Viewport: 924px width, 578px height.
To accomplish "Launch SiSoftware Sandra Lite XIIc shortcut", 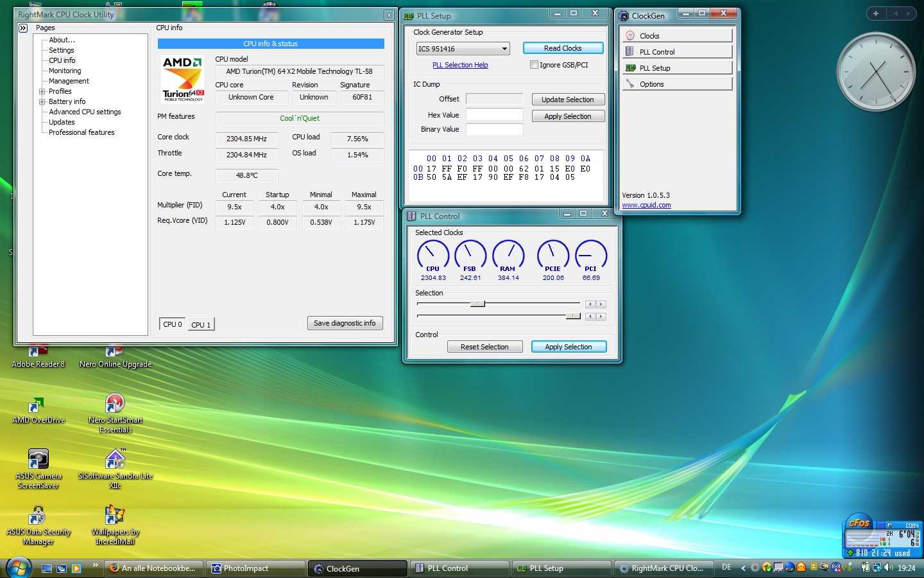I will point(116,469).
